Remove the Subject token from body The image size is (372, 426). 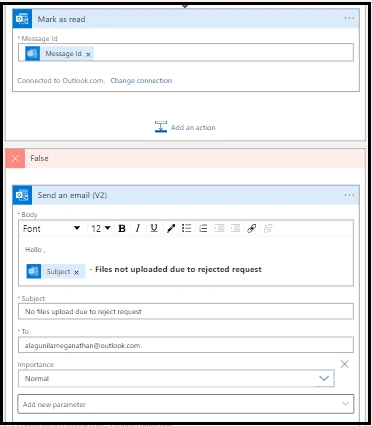77,272
